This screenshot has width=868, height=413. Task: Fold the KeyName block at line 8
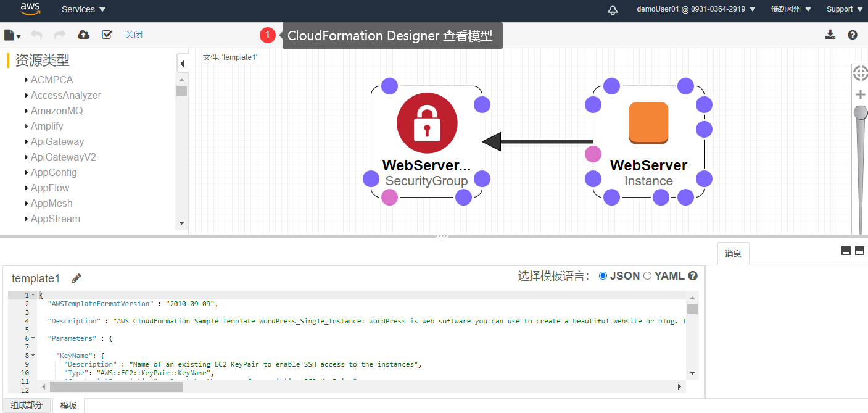(x=33, y=356)
